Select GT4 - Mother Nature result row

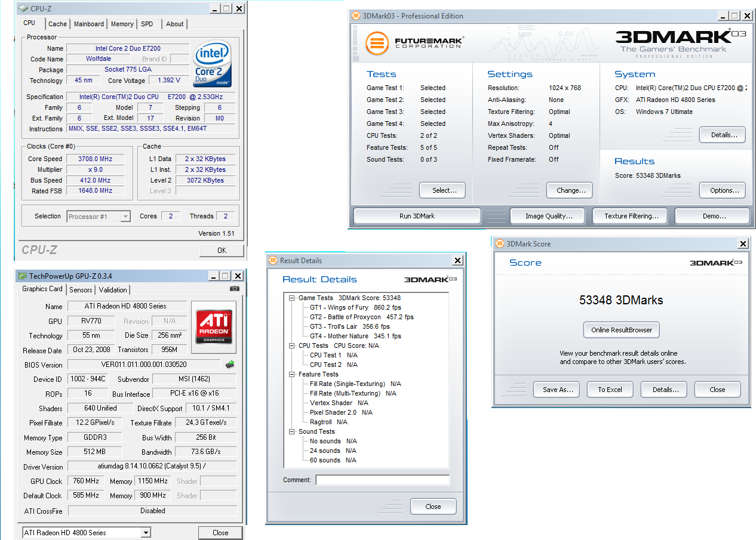click(355, 336)
